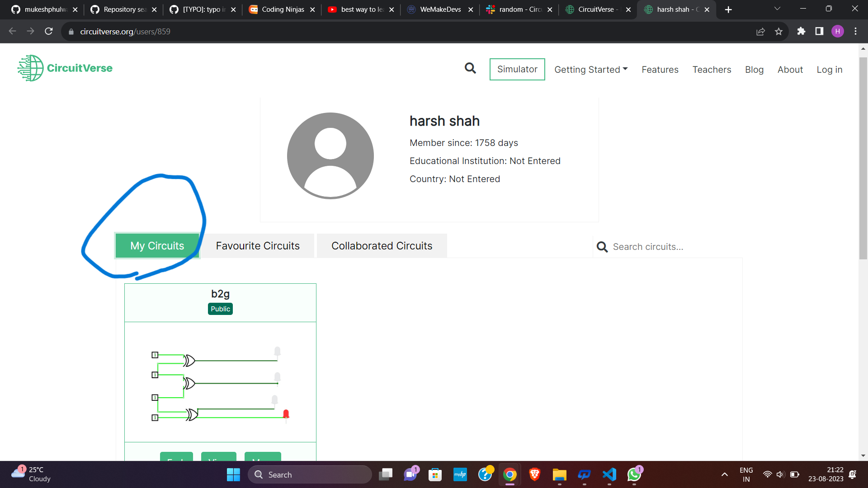Click the share page icon in address bar
868x488 pixels.
point(760,32)
